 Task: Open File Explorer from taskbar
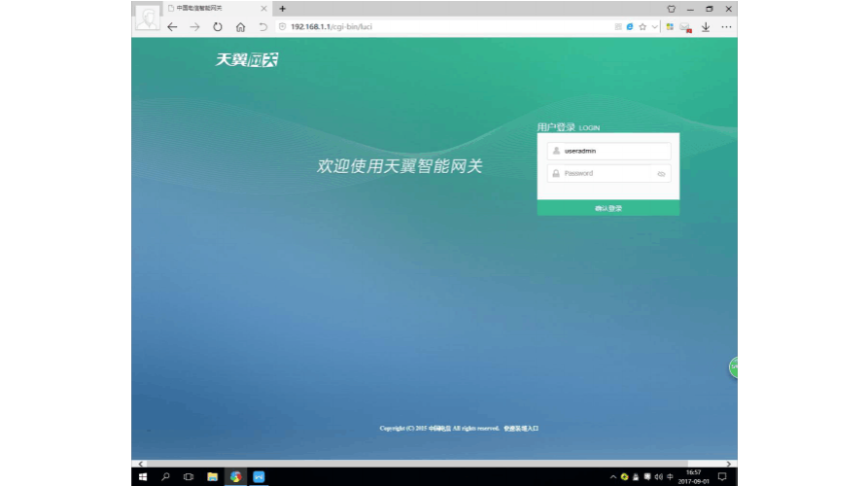point(213,476)
